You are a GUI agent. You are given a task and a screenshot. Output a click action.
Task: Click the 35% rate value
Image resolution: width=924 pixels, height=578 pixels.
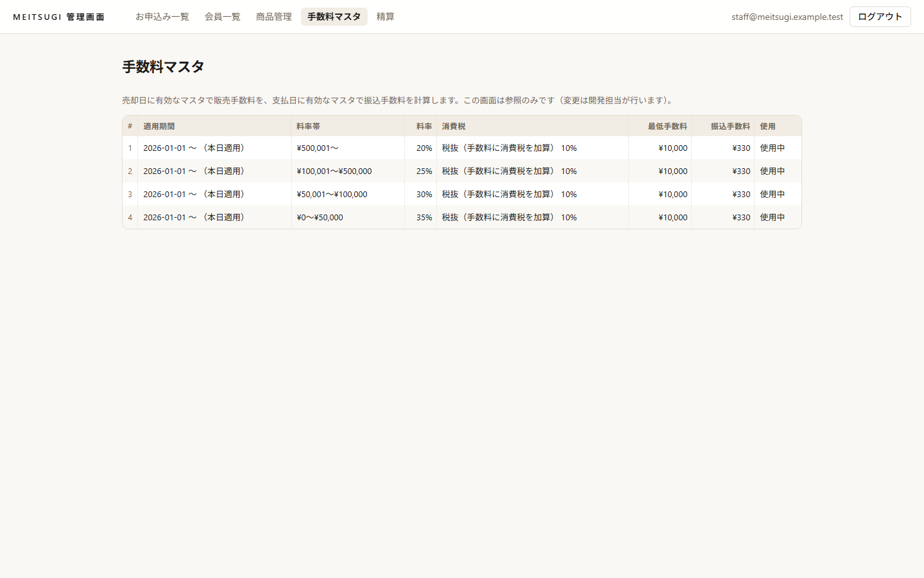(x=424, y=217)
